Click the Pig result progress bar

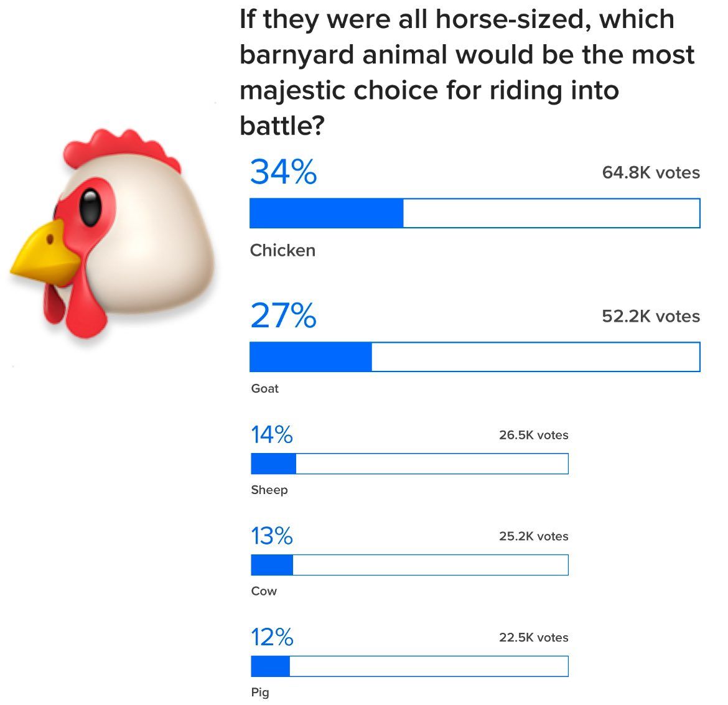click(409, 666)
